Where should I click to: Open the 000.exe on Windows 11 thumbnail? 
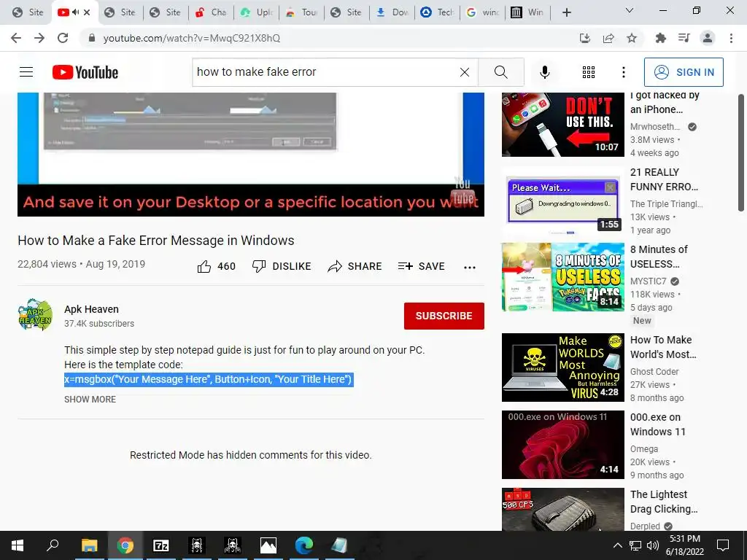point(562,444)
